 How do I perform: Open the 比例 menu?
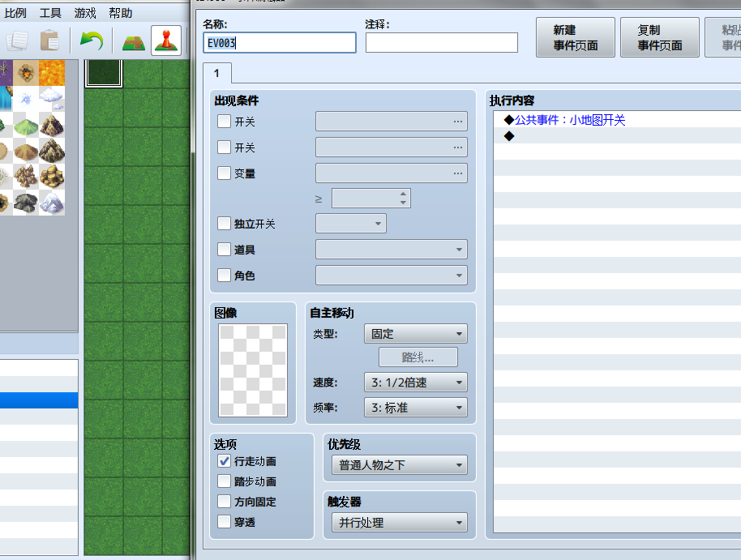(x=15, y=13)
